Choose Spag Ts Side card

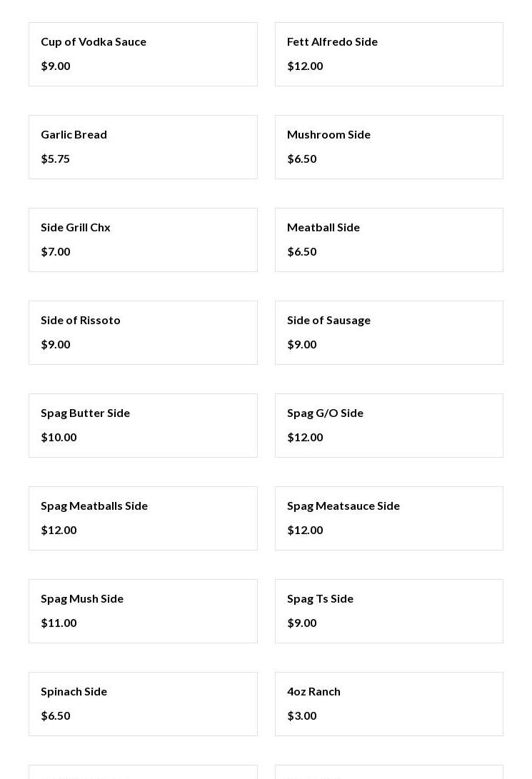point(388,611)
